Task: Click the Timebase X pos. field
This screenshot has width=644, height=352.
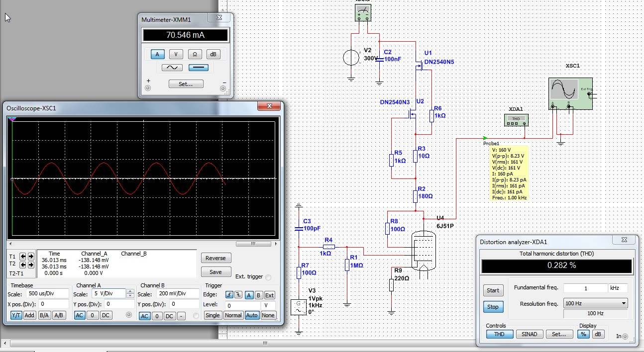Action: tap(54, 304)
